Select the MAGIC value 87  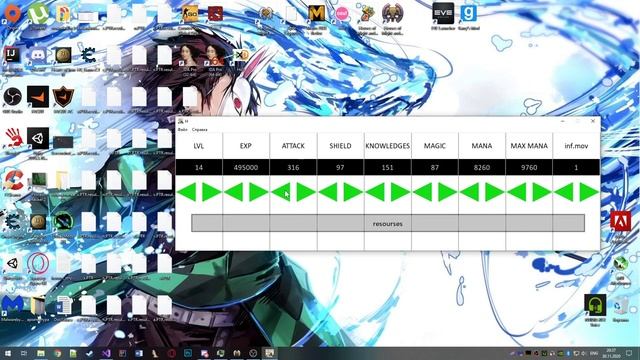(435, 167)
